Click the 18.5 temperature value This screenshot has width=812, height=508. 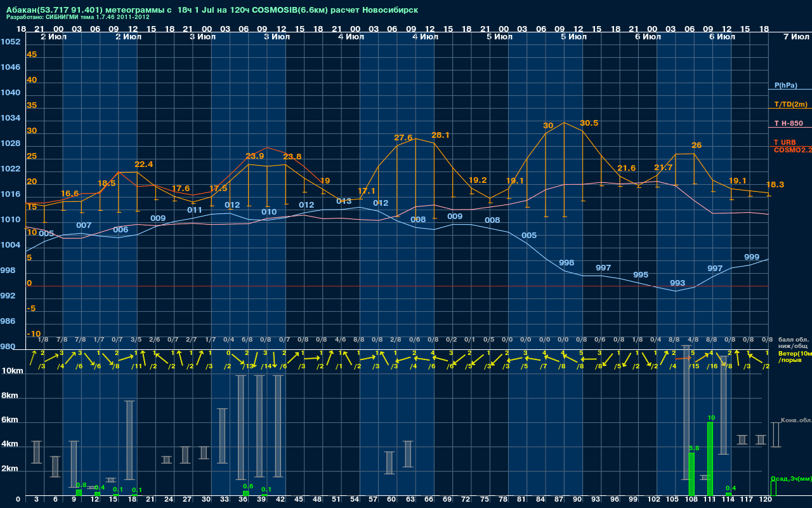pos(107,184)
